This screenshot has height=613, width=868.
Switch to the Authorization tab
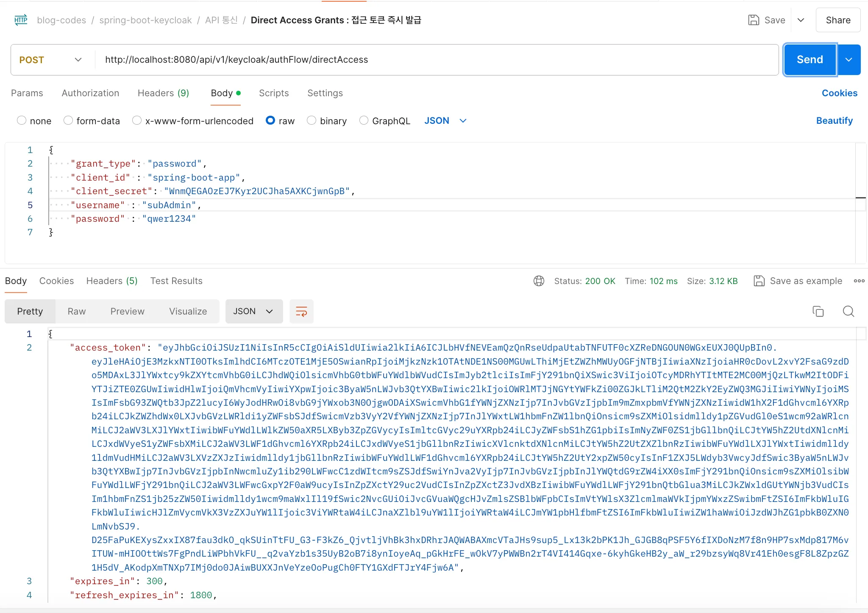(90, 93)
